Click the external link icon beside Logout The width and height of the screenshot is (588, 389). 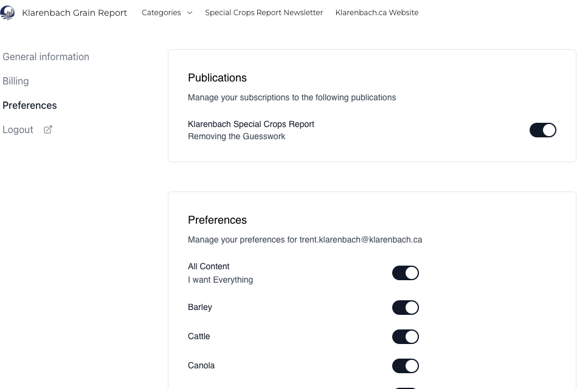click(x=48, y=129)
